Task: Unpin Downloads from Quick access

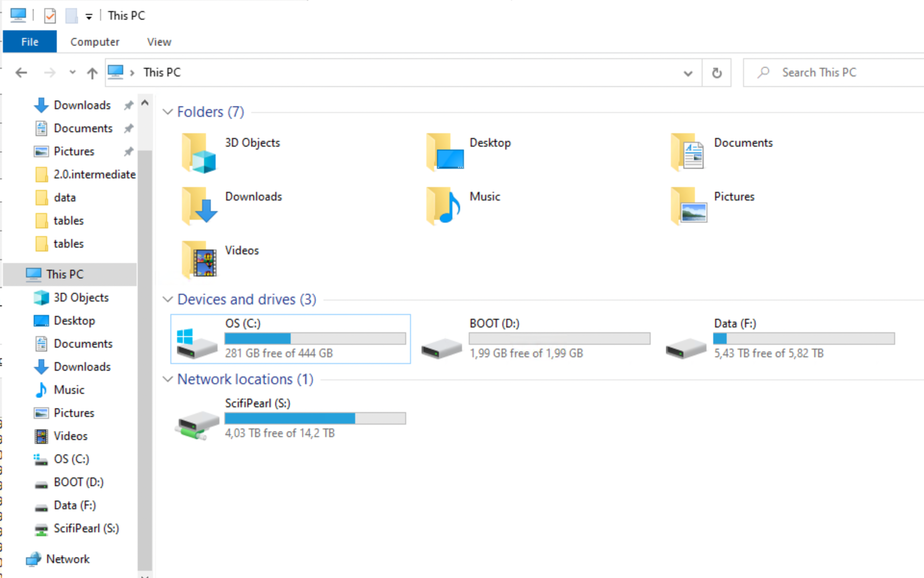Action: [128, 105]
